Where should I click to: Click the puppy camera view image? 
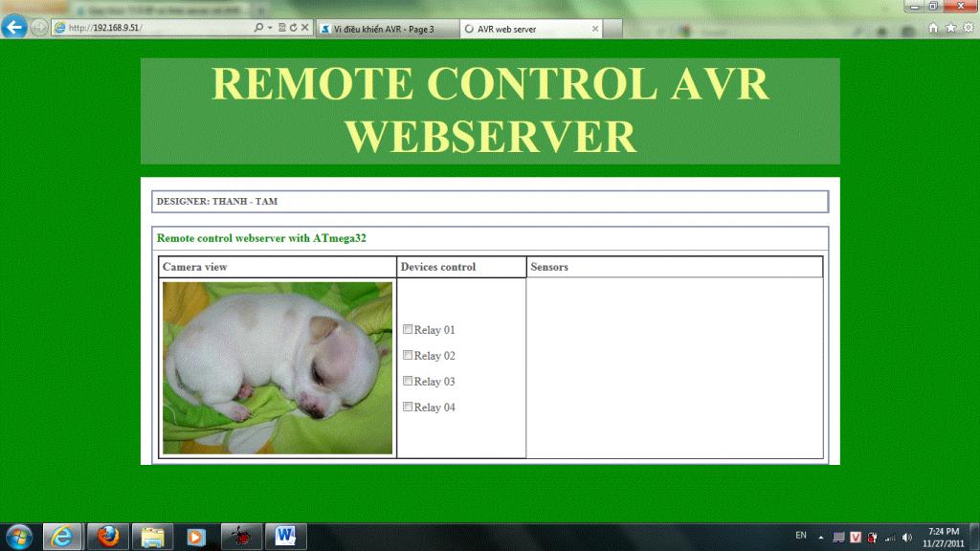point(278,368)
